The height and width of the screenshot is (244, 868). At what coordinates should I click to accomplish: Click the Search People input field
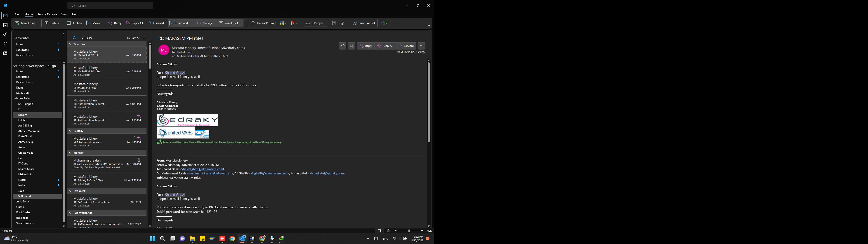coord(316,23)
